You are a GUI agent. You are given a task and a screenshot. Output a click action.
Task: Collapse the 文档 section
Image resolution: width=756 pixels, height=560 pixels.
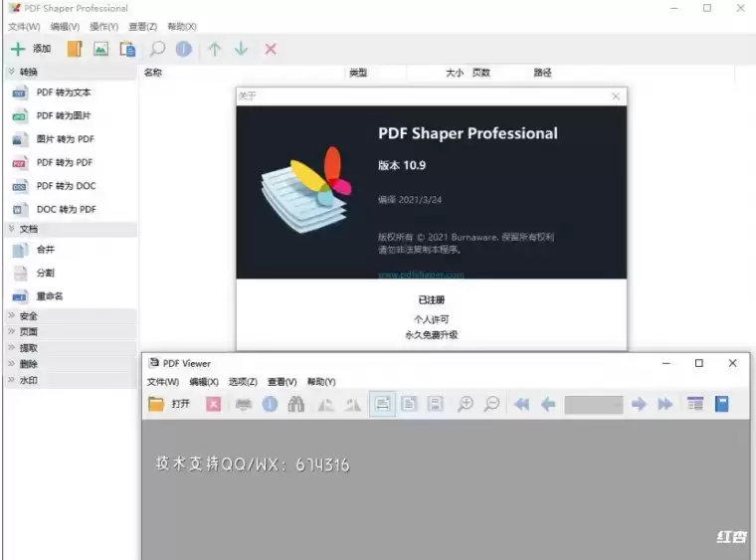coord(72,229)
